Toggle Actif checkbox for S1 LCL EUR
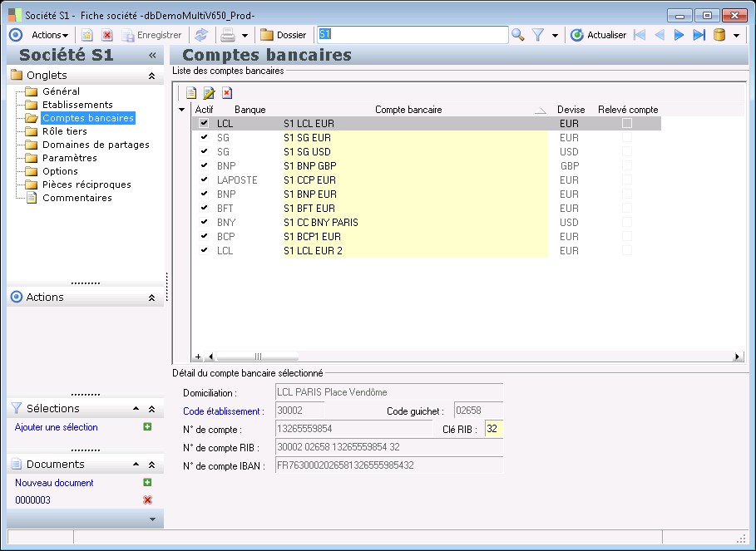 (204, 123)
